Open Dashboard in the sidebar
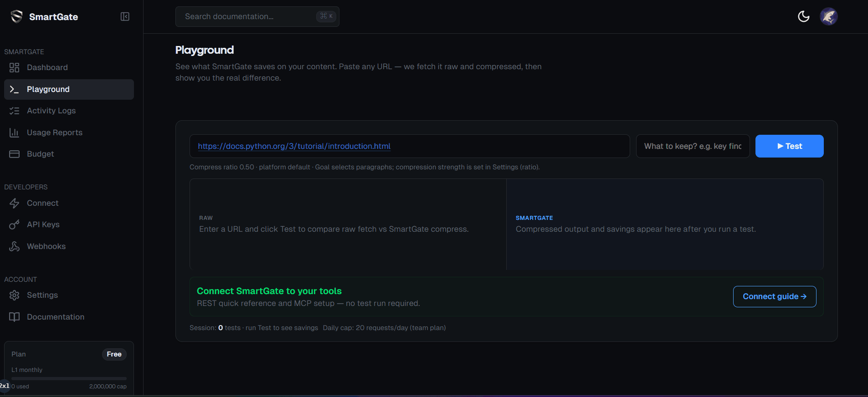This screenshot has width=868, height=397. [x=69, y=67]
